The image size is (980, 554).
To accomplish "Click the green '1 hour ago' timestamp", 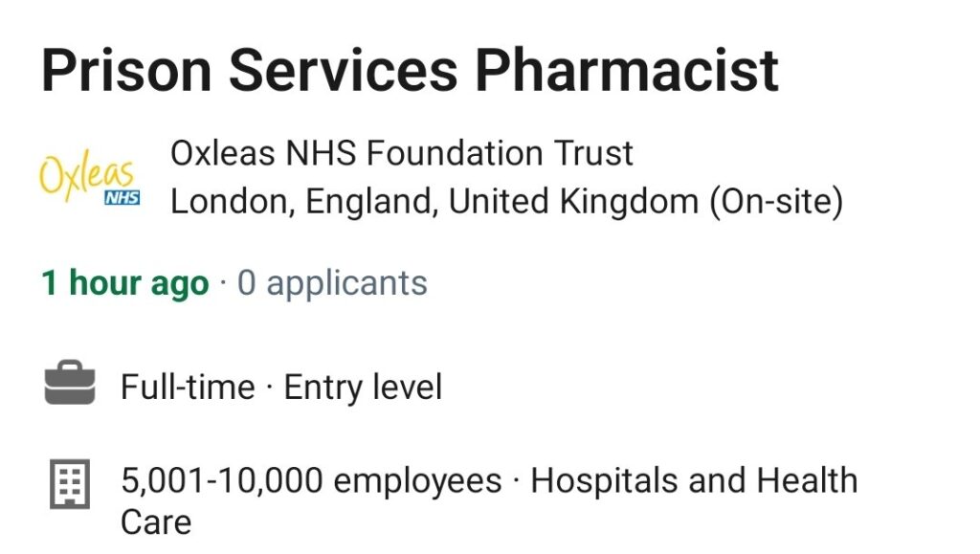I will 125,283.
